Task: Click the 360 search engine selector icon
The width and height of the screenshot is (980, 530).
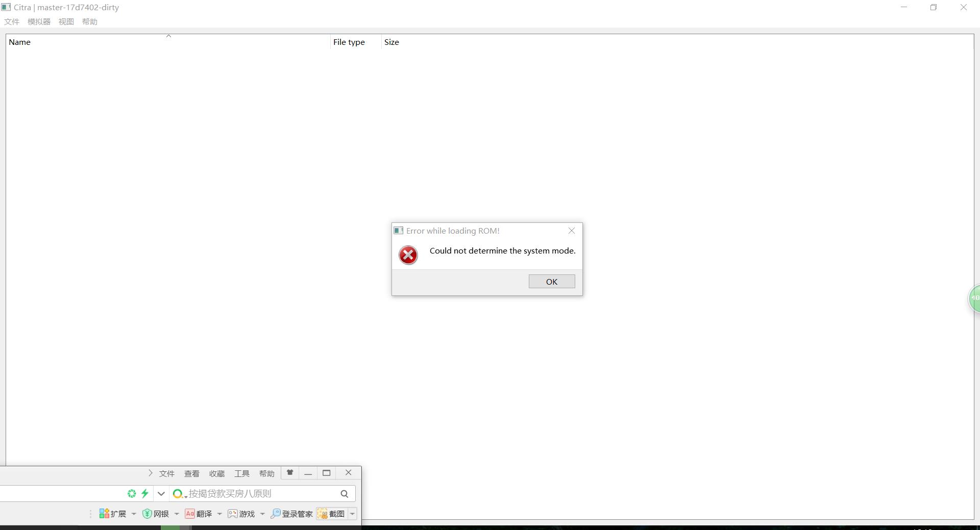Action: click(x=179, y=493)
